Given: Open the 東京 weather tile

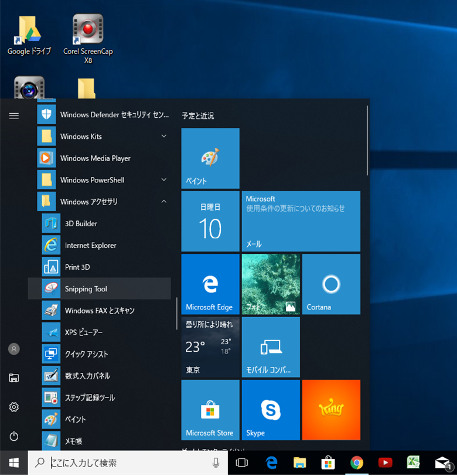Looking at the screenshot, I should [210, 347].
